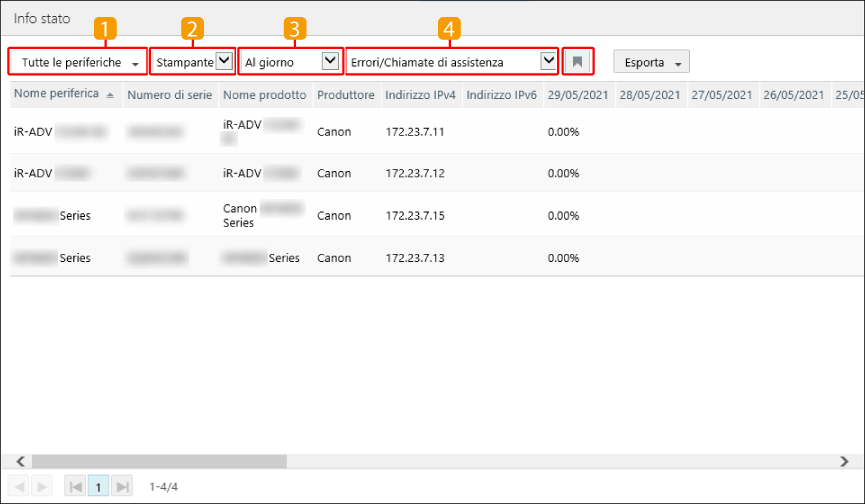Go to the last page
Image resolution: width=865 pixels, height=504 pixels.
click(122, 486)
